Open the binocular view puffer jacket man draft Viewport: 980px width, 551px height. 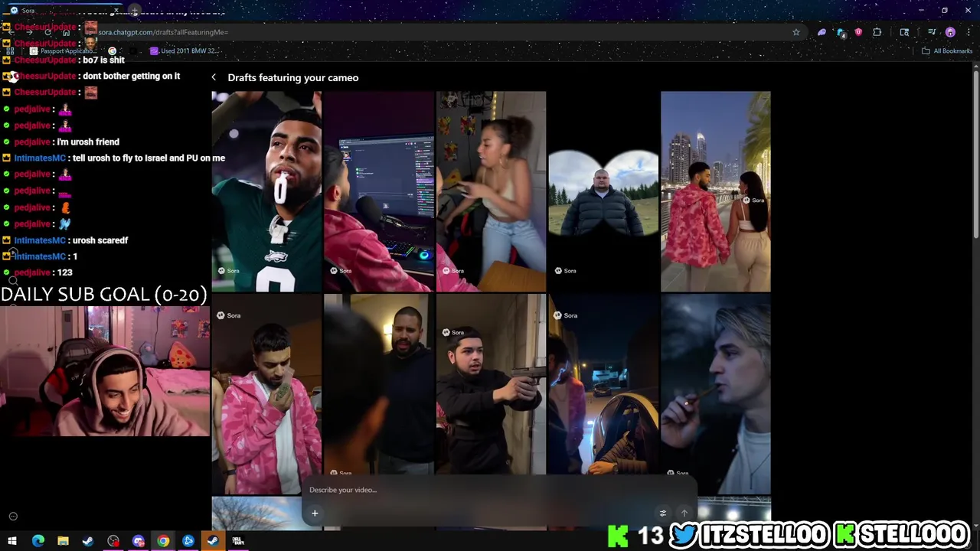point(603,191)
